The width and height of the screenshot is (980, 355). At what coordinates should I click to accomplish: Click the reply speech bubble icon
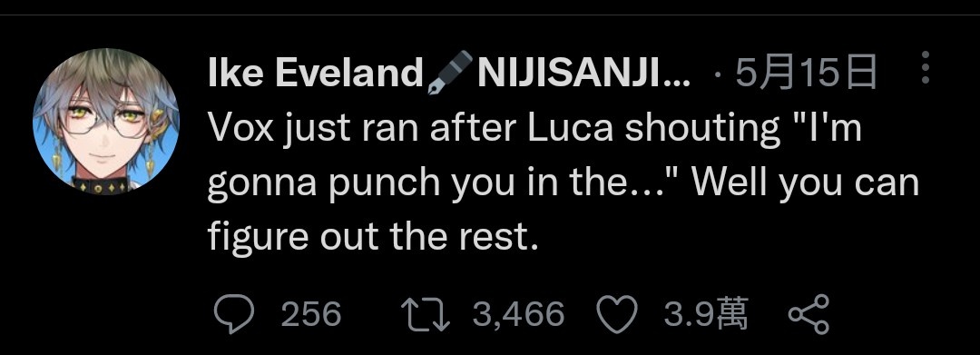(234, 314)
